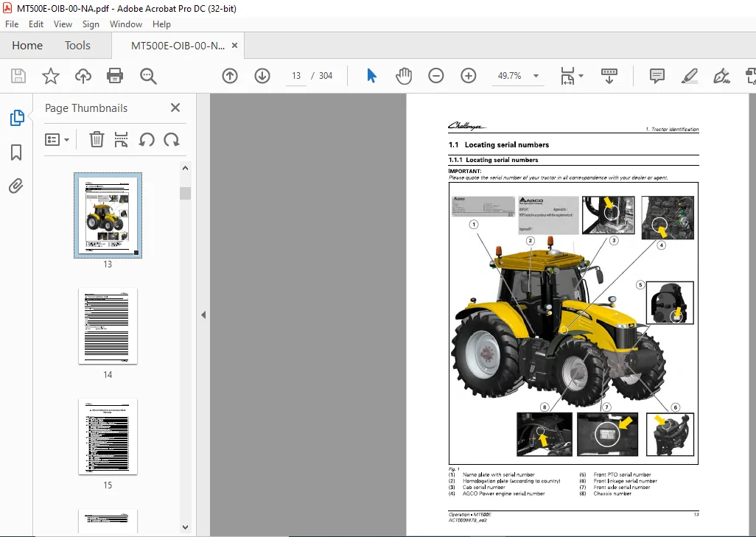This screenshot has height=537, width=756.
Task: Open Attachments paperclip panel
Action: coord(16,186)
